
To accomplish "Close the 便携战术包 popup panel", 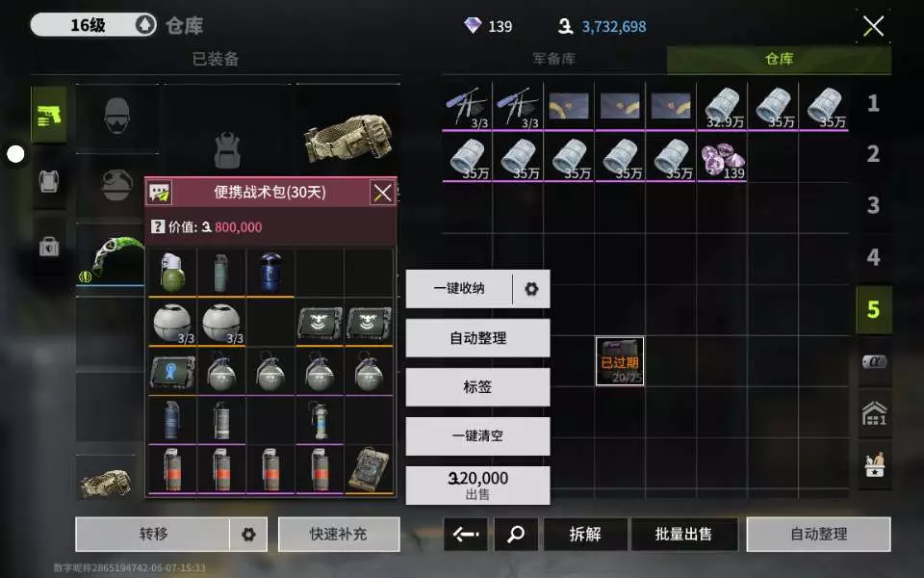I will click(382, 193).
